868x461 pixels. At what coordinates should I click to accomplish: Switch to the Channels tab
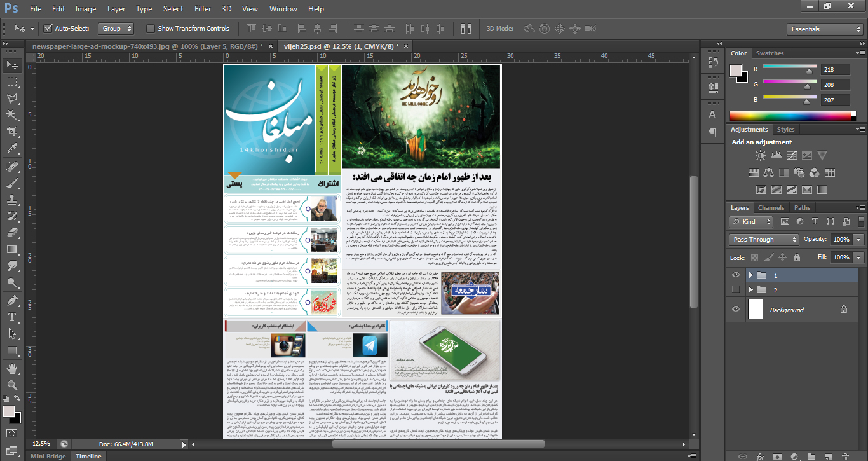[x=771, y=208]
